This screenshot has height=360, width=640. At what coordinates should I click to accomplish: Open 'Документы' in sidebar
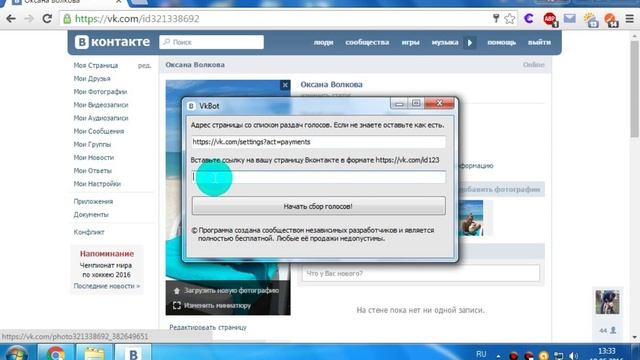[91, 214]
